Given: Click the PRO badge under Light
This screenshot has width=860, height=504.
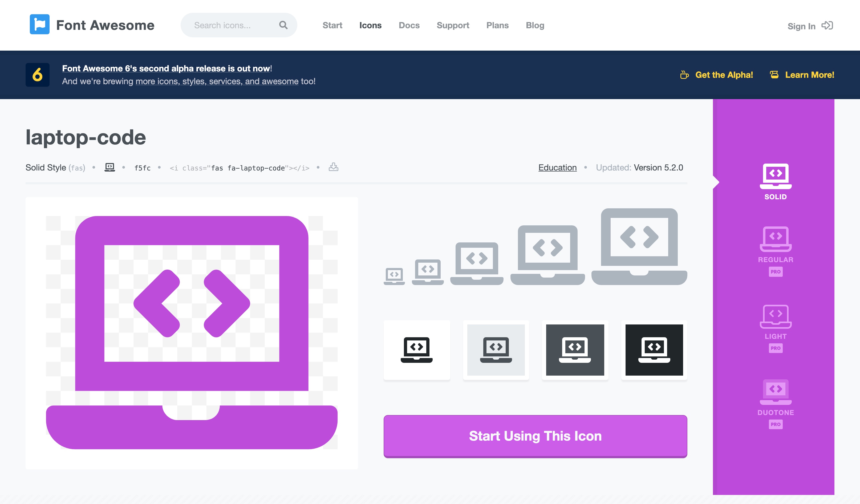Looking at the screenshot, I should click(775, 348).
